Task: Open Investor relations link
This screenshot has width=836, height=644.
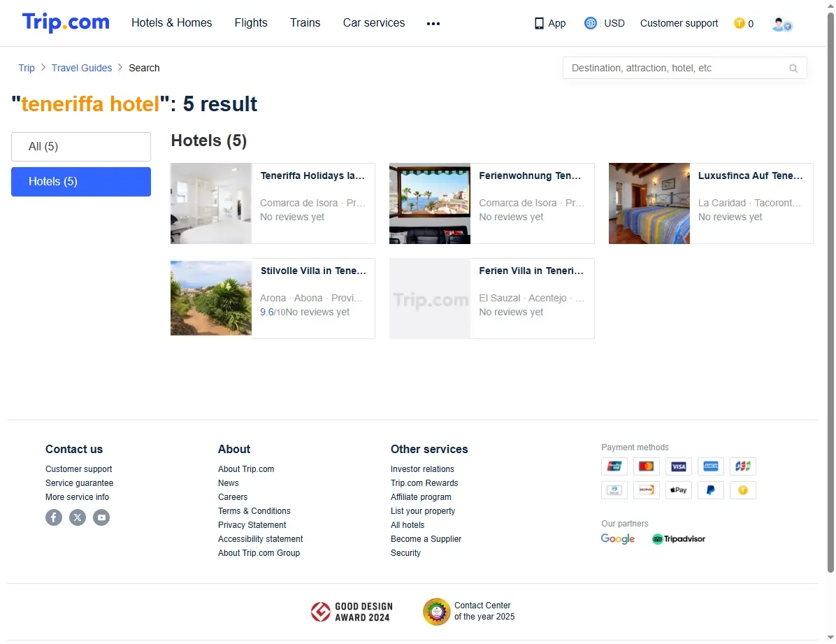Action: pos(422,469)
